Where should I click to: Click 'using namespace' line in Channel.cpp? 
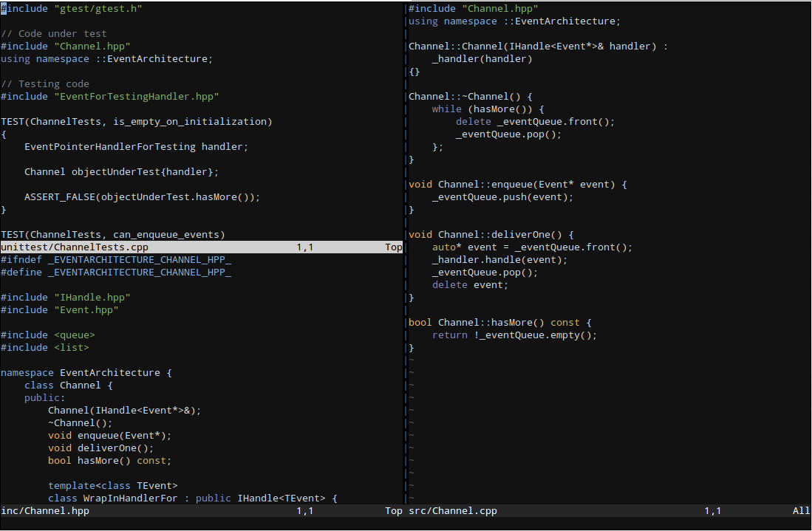pyautogui.click(x=514, y=21)
